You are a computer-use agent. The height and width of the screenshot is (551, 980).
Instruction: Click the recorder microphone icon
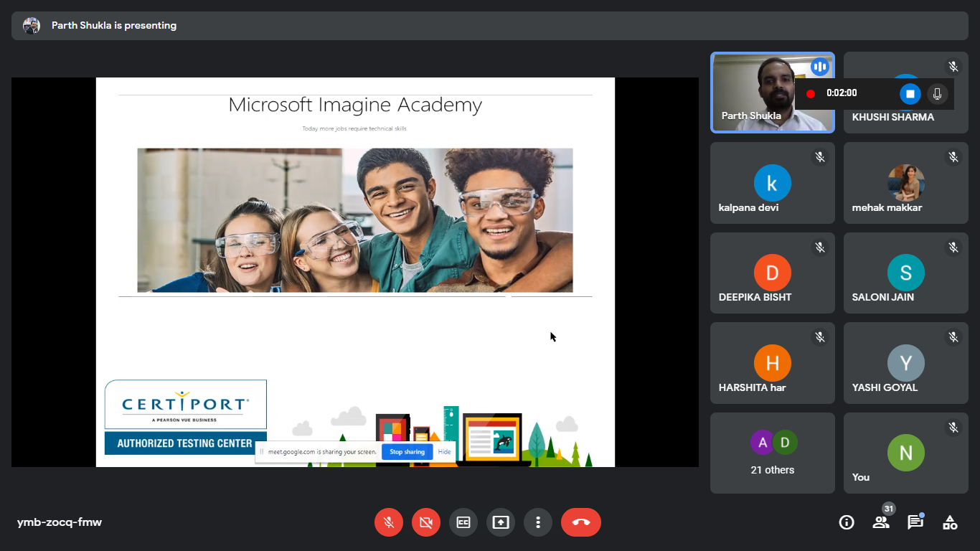coord(936,93)
